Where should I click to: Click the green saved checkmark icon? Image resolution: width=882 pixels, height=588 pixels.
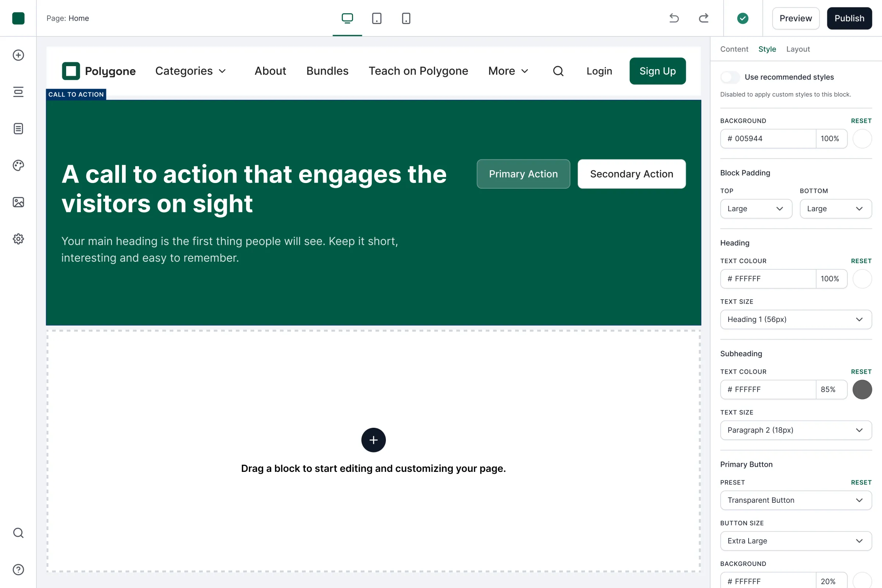(x=742, y=18)
